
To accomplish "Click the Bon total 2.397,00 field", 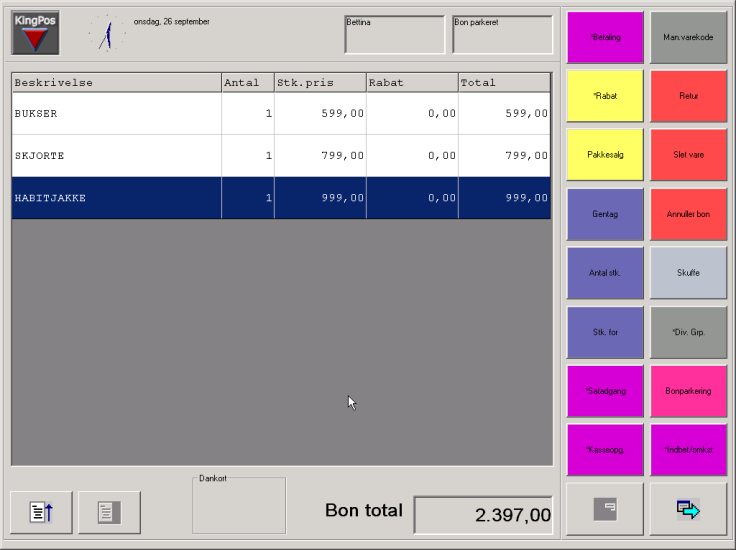I will (x=483, y=515).
